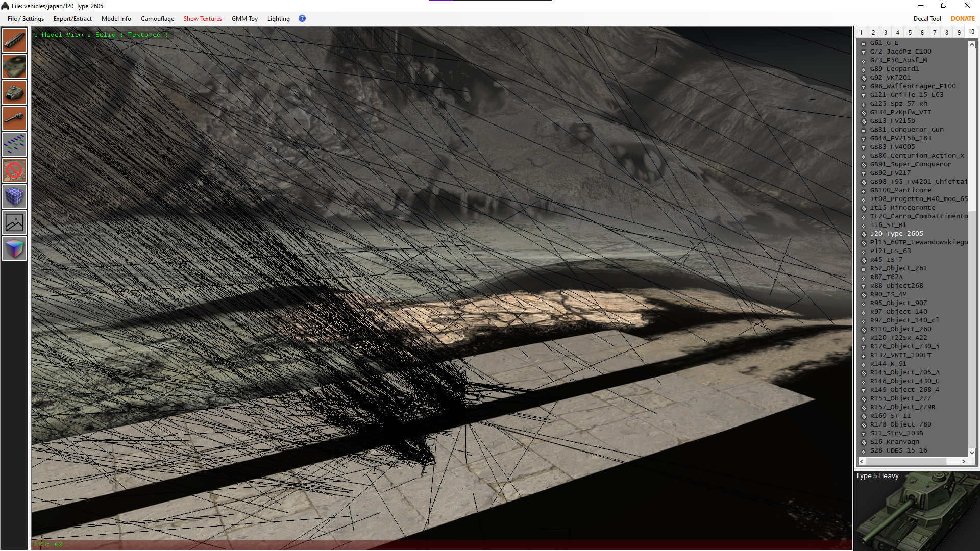Click the vertical scrollbar thumb in tank list

point(972,329)
